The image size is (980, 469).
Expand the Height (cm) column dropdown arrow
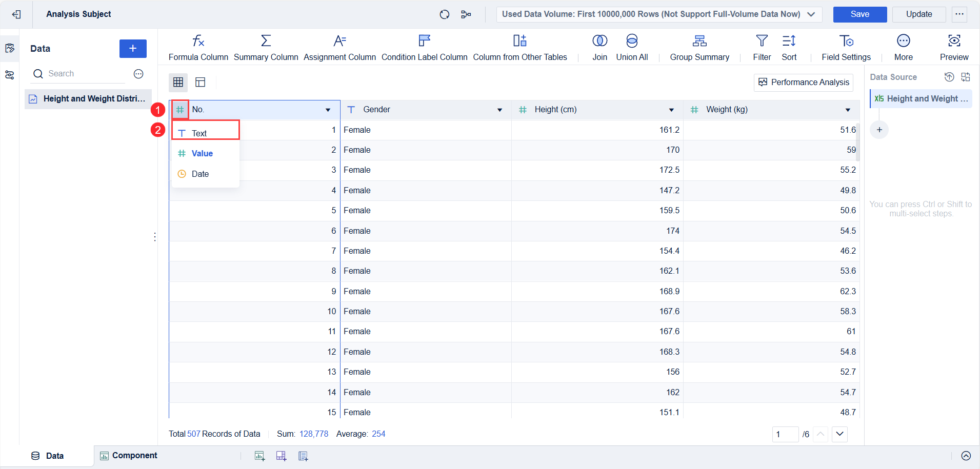click(671, 110)
